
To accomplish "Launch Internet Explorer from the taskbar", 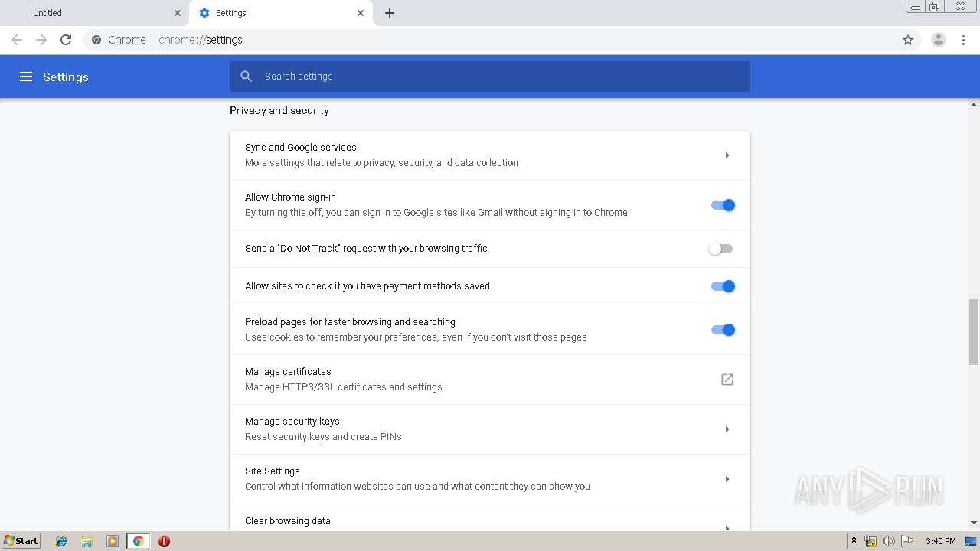I will coord(61,541).
